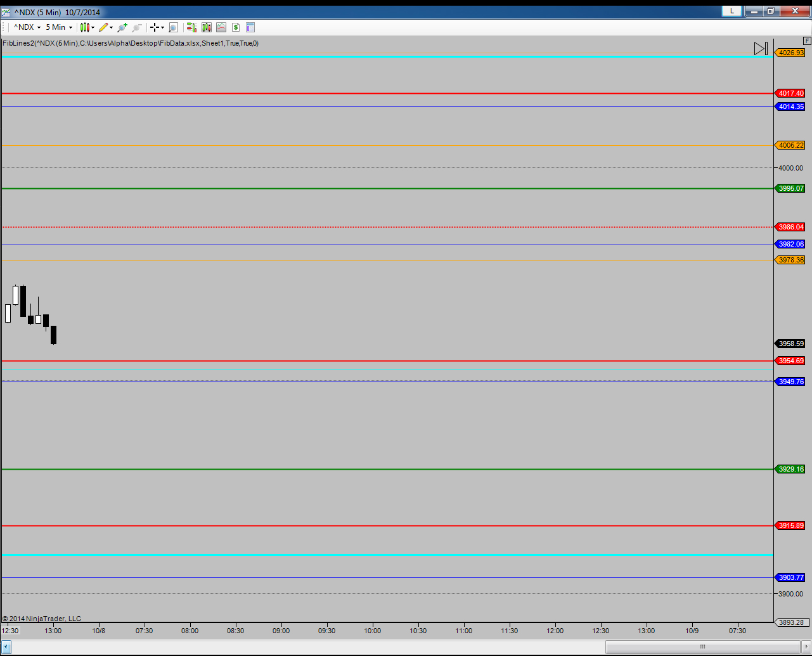Minimize the ^NDX chart window
Screen dimensions: 812x656
click(x=754, y=11)
